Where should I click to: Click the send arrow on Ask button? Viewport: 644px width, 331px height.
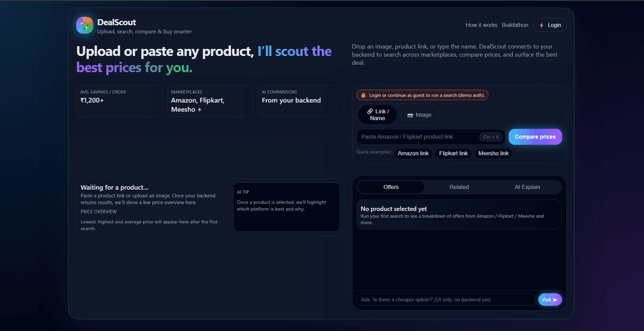point(555,300)
